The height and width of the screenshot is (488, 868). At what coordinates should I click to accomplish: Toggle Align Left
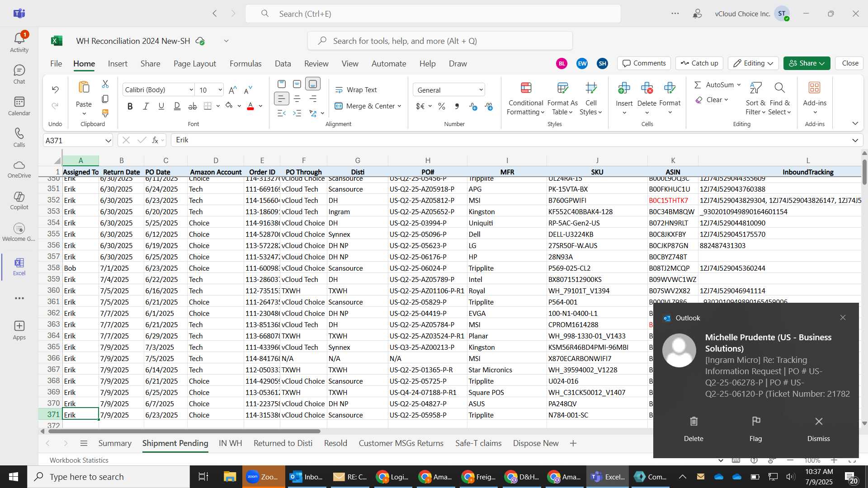click(282, 99)
